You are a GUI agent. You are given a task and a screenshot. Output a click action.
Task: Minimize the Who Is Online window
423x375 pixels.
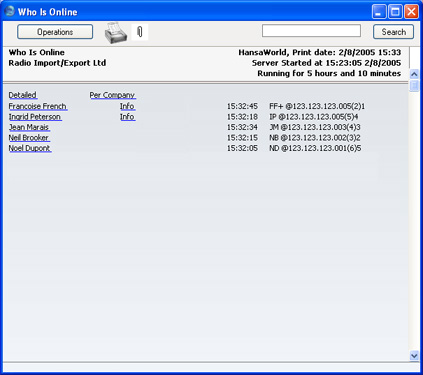point(379,12)
